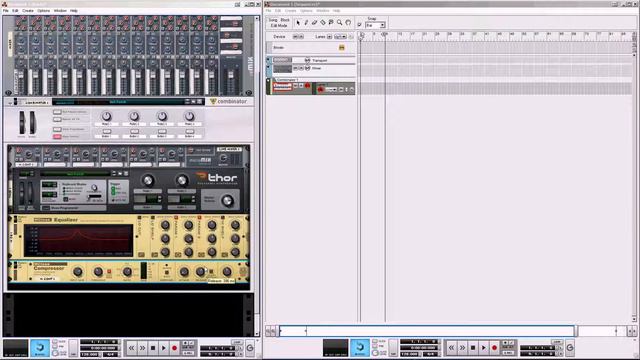640x360 pixels.
Task: Click the yellow icon on the Blocks track
Action: coord(342,48)
